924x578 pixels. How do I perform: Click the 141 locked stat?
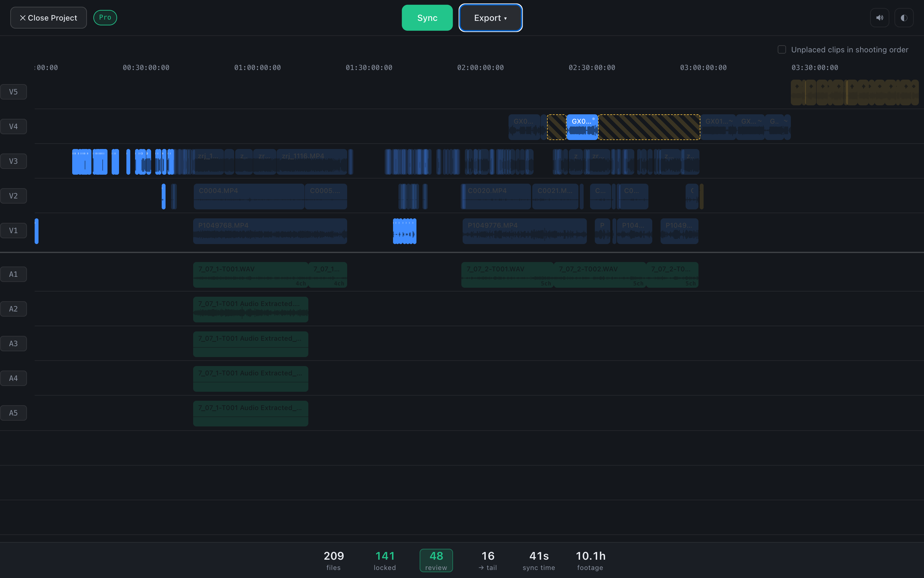[x=384, y=560]
